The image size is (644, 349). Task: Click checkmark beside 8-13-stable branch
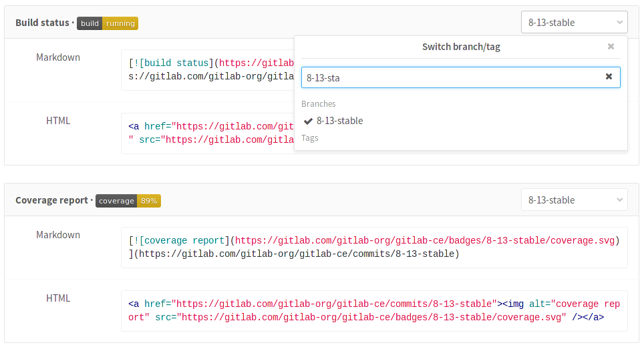click(308, 121)
